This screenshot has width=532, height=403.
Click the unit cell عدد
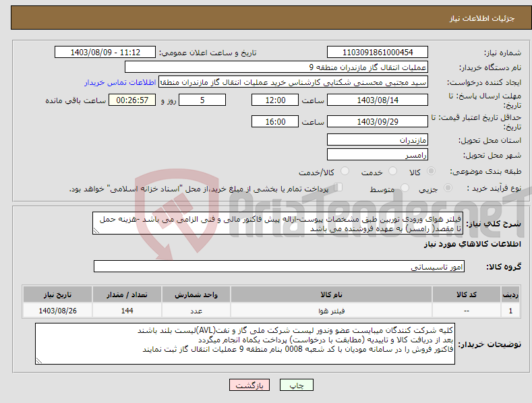pyautogui.click(x=196, y=311)
